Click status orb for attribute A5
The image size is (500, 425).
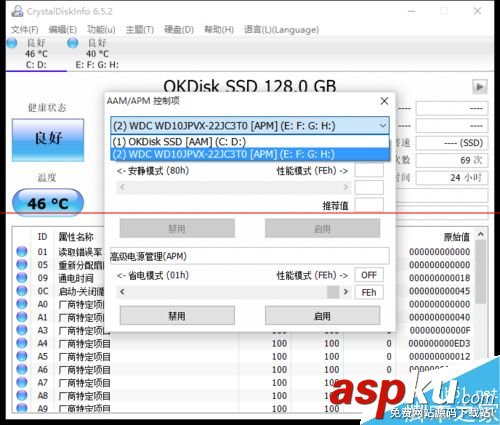point(22,356)
